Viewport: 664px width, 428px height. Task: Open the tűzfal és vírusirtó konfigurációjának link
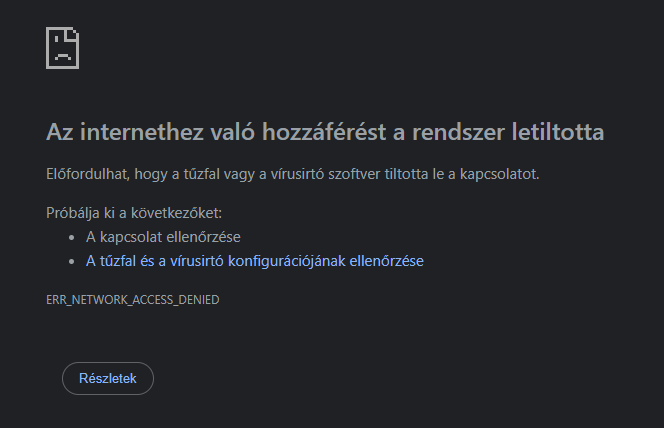point(254,261)
